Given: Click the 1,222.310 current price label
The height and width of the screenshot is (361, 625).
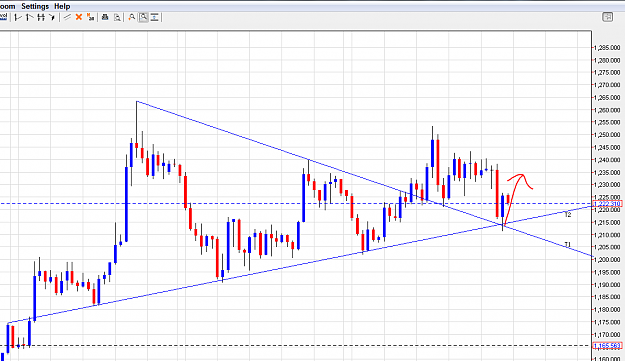Looking at the screenshot, I should [607, 204].
